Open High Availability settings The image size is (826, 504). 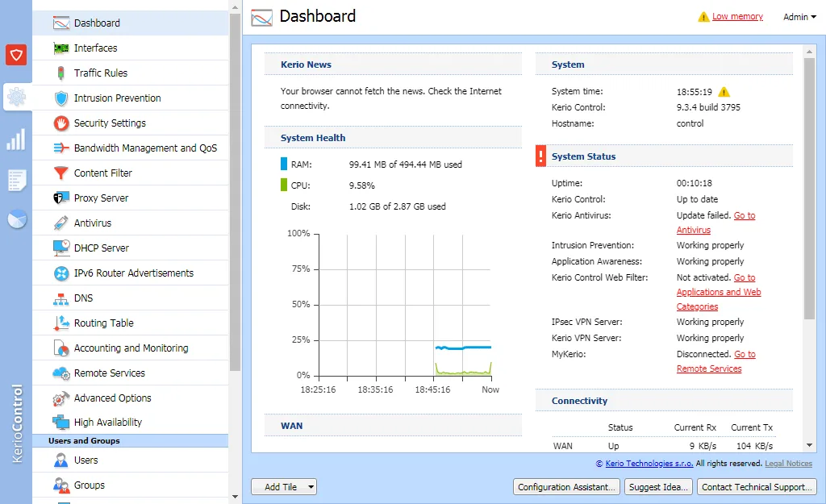point(131,423)
